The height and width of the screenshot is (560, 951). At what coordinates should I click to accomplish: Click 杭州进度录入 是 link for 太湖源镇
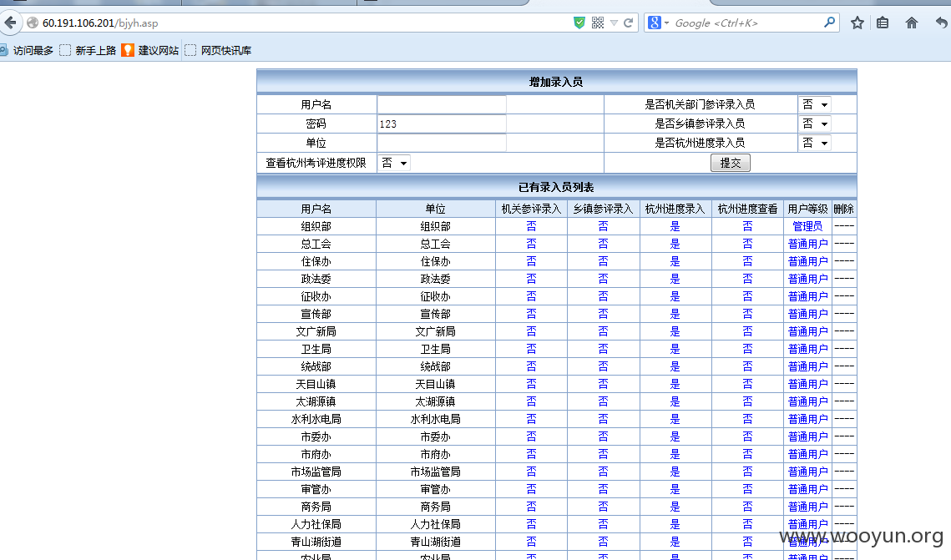675,401
